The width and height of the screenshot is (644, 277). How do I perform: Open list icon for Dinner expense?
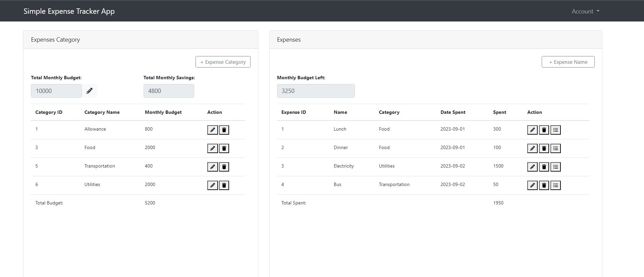[556, 148]
